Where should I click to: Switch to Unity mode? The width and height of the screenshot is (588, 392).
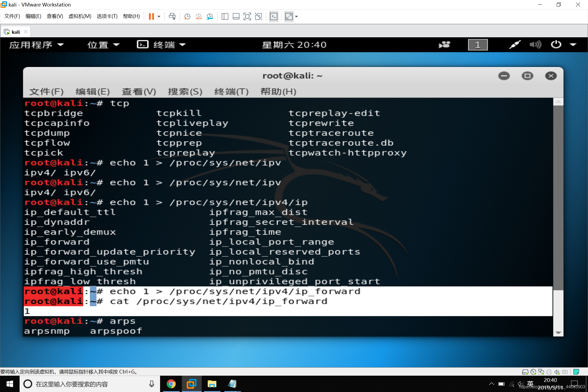click(258, 17)
